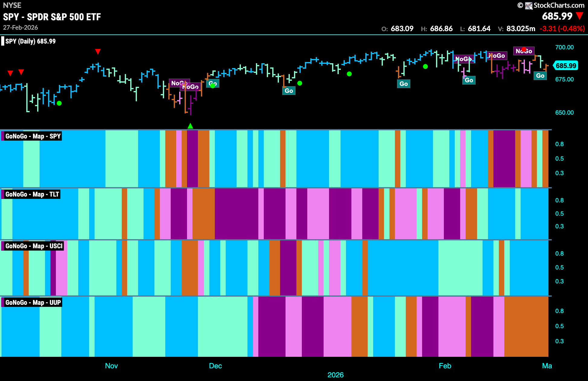
Task: Select the Go label below the late December low
Action: [x=289, y=90]
